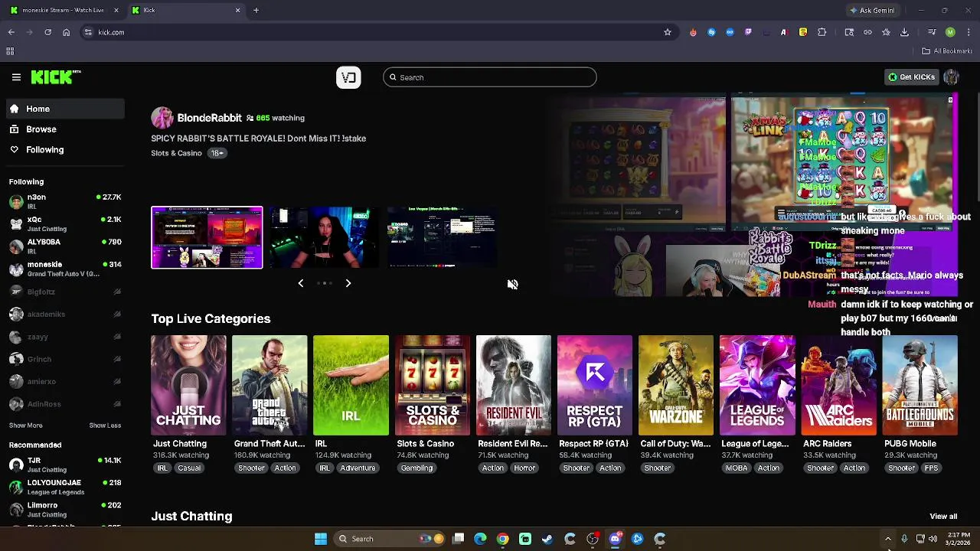
Task: Reload the page
Action: point(47,32)
